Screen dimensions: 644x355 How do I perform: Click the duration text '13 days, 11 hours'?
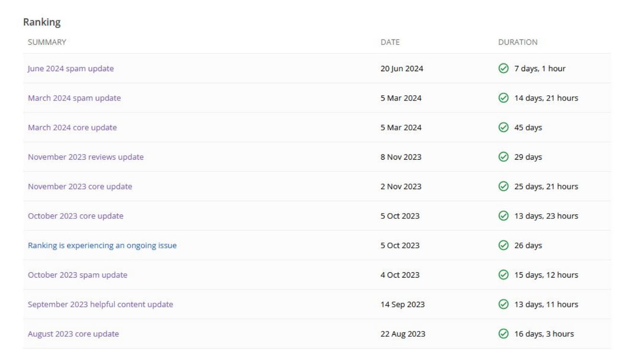click(x=546, y=304)
